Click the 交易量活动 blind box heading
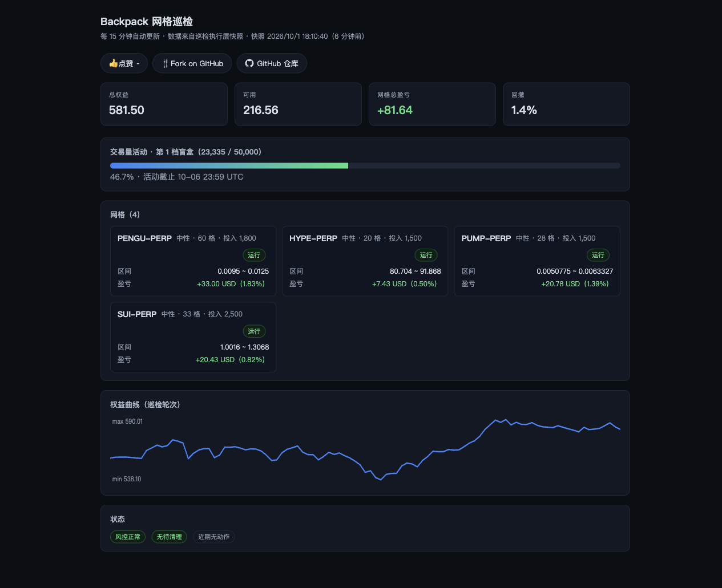Image resolution: width=722 pixels, height=588 pixels. [x=185, y=152]
